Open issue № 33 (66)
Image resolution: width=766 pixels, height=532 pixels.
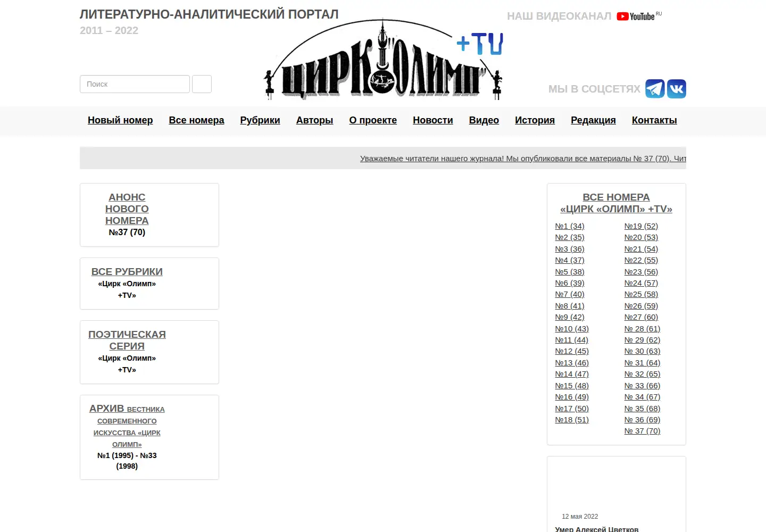point(642,386)
